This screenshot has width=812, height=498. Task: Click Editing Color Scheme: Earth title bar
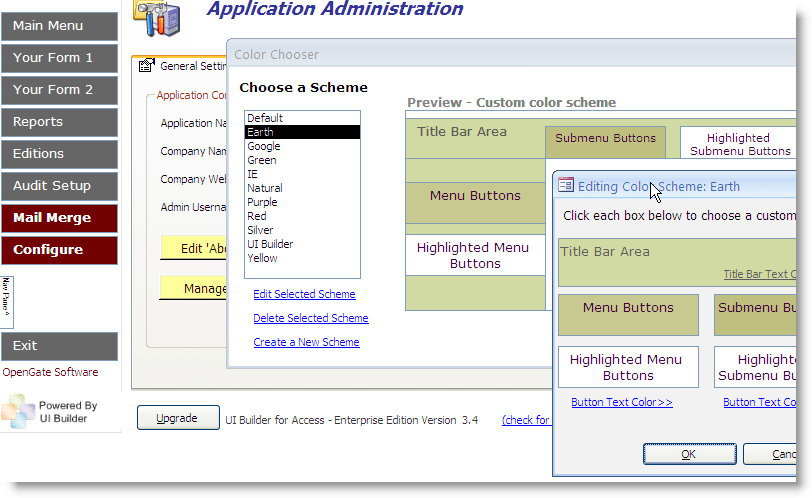click(675, 185)
